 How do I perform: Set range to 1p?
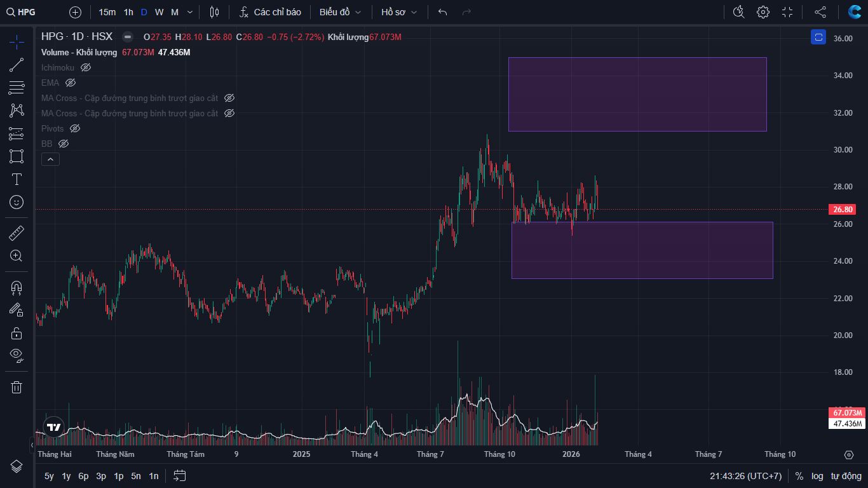pos(118,476)
